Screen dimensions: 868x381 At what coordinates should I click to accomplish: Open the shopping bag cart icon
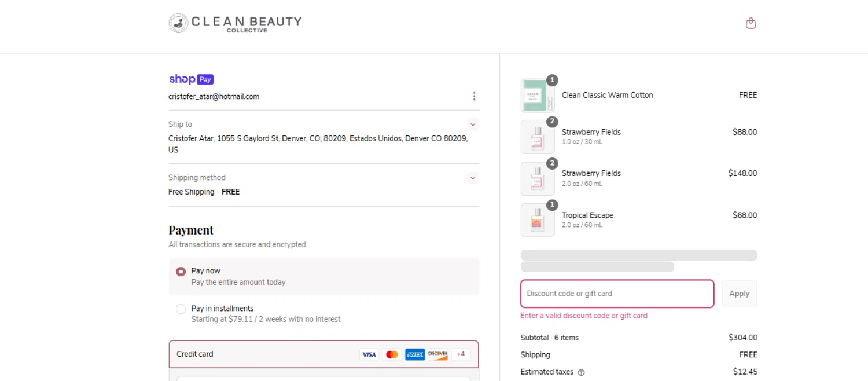(751, 23)
